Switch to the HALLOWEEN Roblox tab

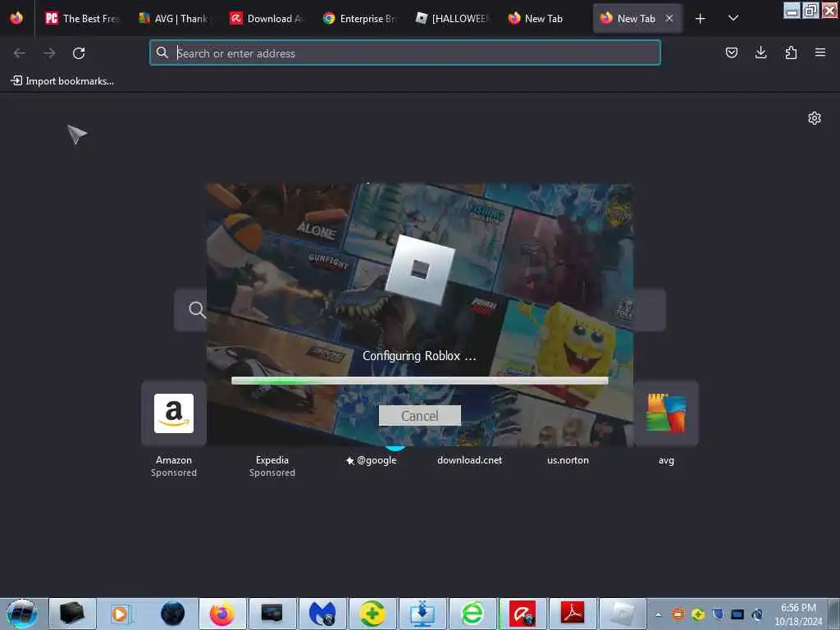[452, 18]
